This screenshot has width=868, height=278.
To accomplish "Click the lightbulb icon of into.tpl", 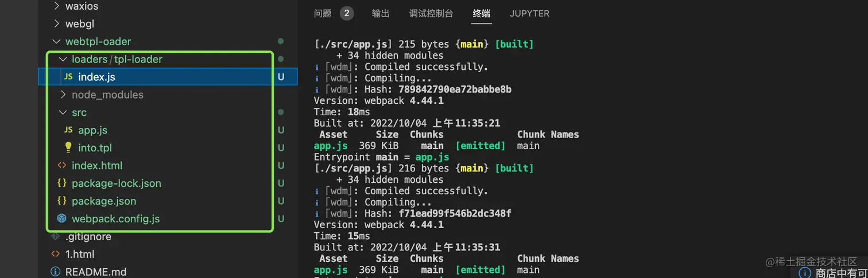I will pos(68,148).
